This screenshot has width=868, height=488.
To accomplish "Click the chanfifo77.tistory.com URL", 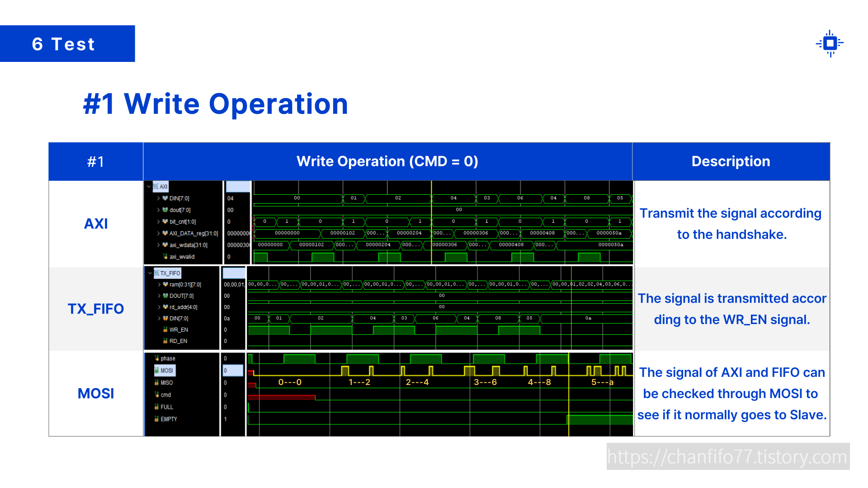I will (x=727, y=457).
